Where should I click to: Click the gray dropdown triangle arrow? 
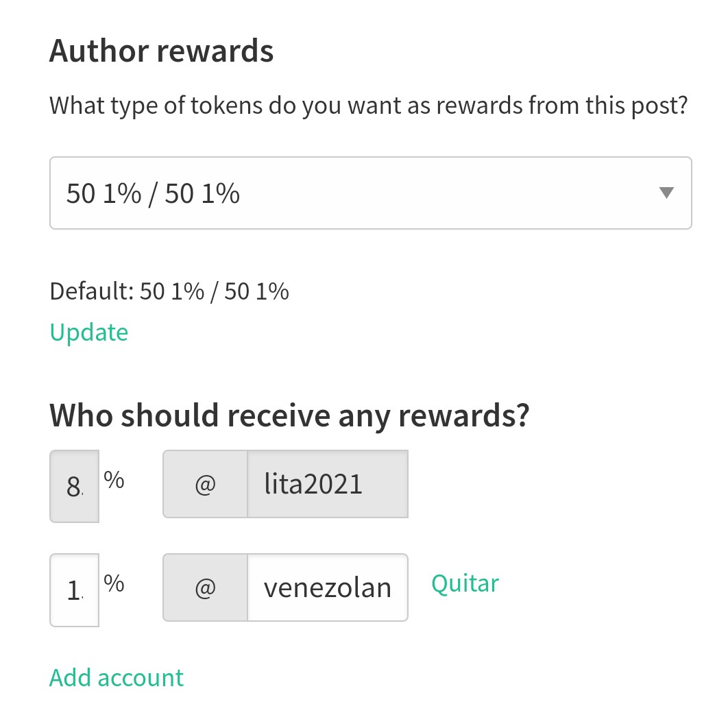tap(666, 193)
